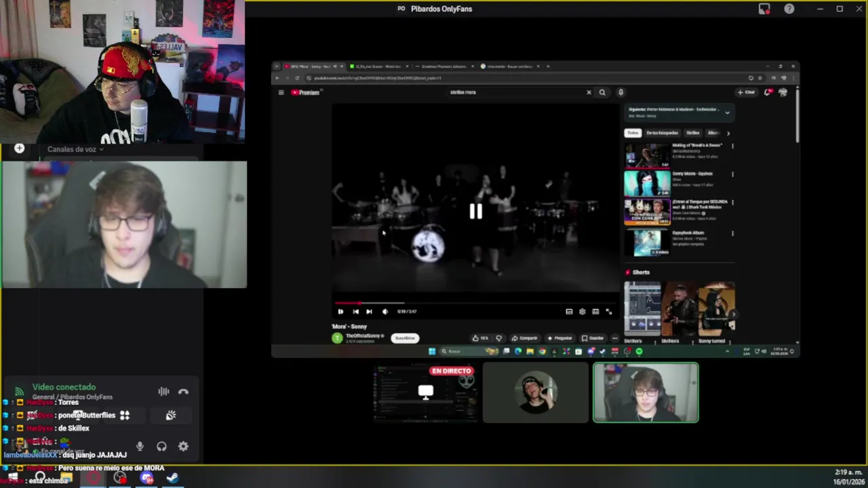Viewport: 868px width, 488px height.
Task: Open the Discord soundboard button
Action: coord(171,415)
